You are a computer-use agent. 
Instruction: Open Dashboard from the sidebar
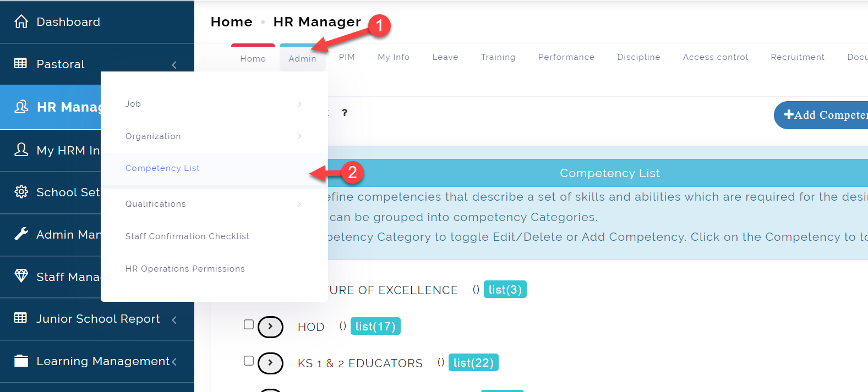pyautogui.click(x=97, y=21)
